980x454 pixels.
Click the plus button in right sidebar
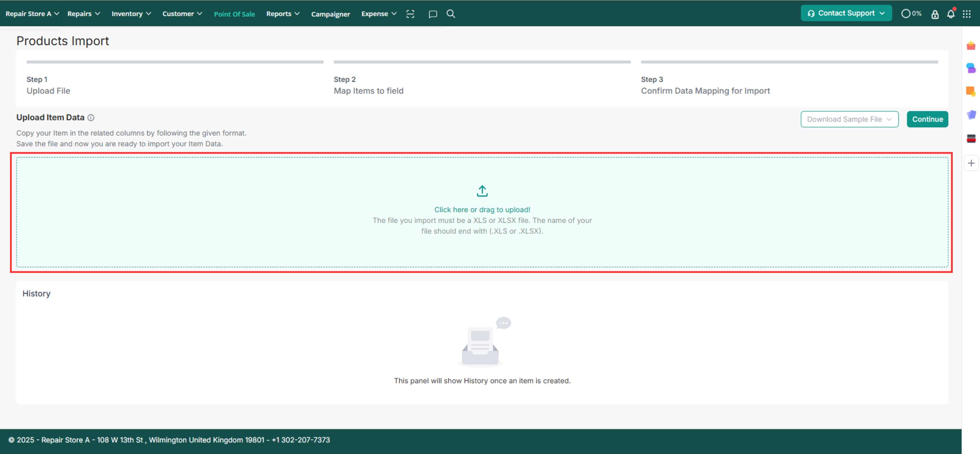pos(971,163)
